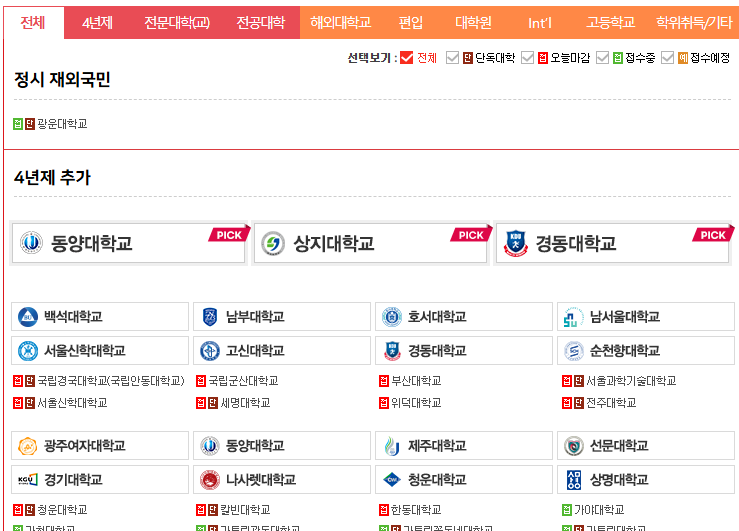Click the 광주여자대학교 logo icon
Screen dimensions: 739x531
27,446
